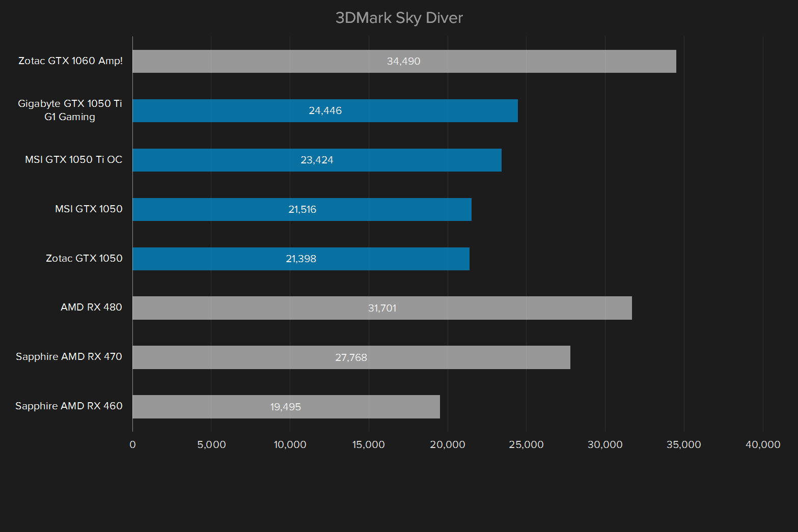Click the 35,000 axis tick label

click(x=684, y=444)
